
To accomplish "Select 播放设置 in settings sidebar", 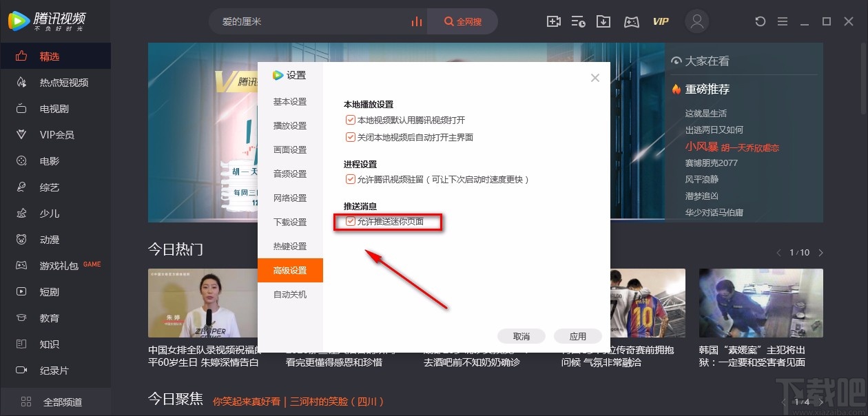I will tap(290, 125).
